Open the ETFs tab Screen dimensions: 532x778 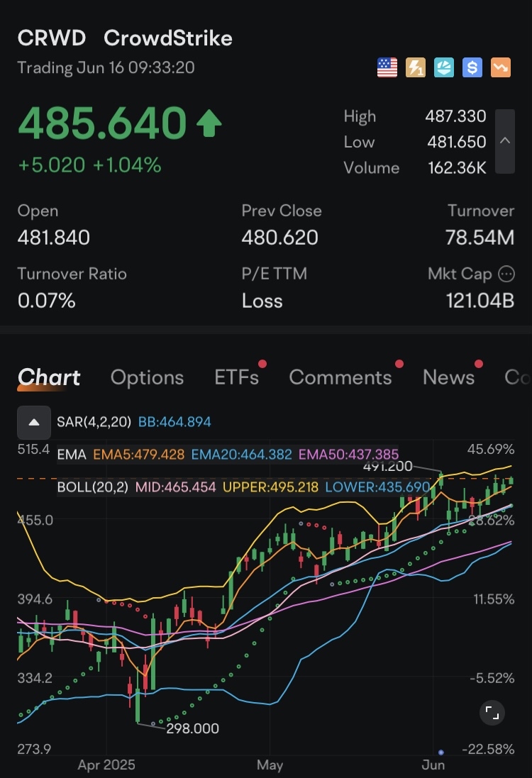point(237,377)
